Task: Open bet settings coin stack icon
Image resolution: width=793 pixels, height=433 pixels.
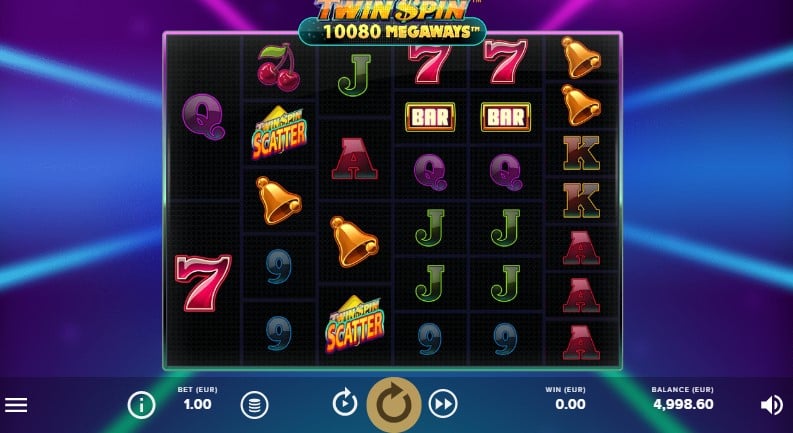Action: 254,405
